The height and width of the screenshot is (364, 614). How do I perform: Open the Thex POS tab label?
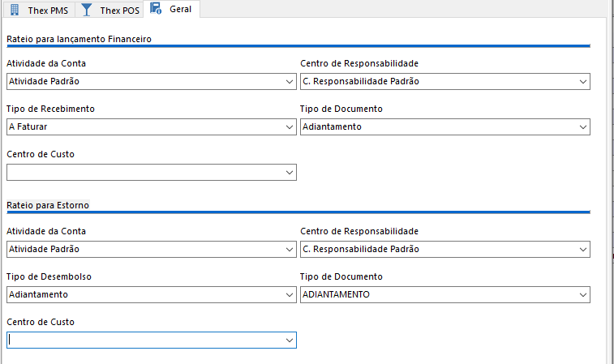pyautogui.click(x=120, y=10)
